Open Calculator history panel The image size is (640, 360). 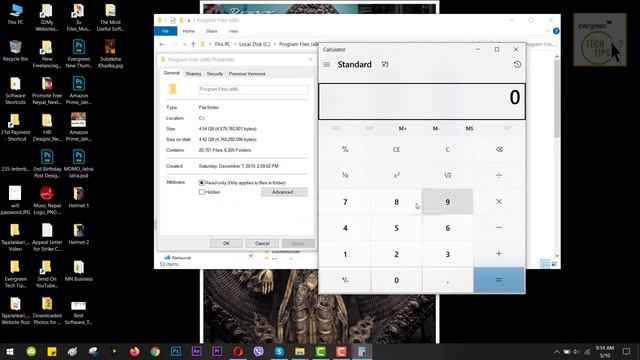pyautogui.click(x=517, y=64)
